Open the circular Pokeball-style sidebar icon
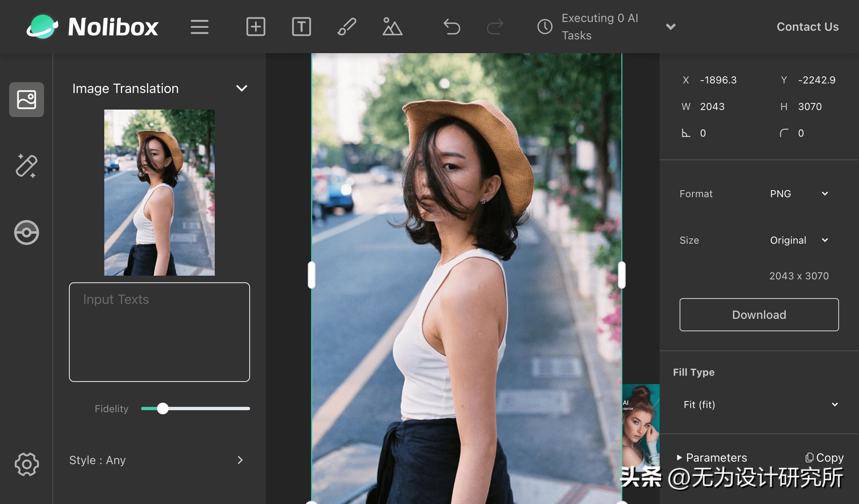The height and width of the screenshot is (504, 859). click(27, 232)
